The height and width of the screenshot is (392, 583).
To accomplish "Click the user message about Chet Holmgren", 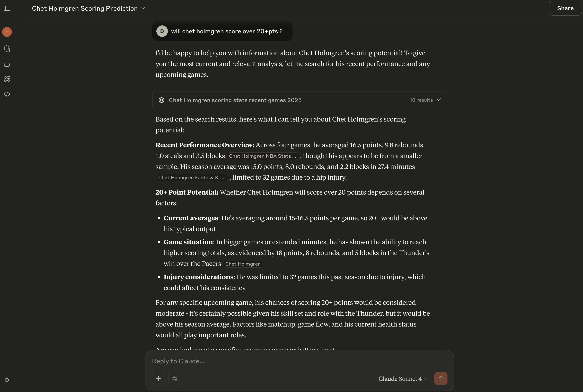I will 227,31.
